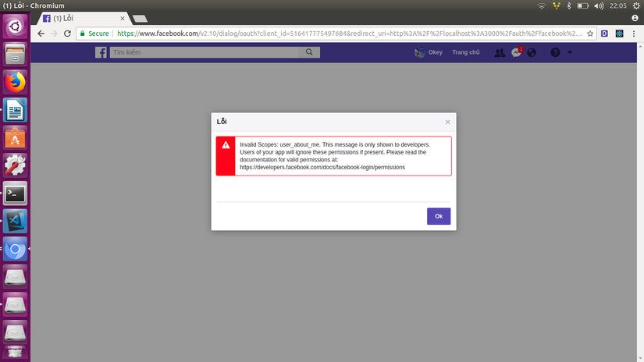
Task: Click the Wi-Fi network indicator
Action: [x=542, y=5]
